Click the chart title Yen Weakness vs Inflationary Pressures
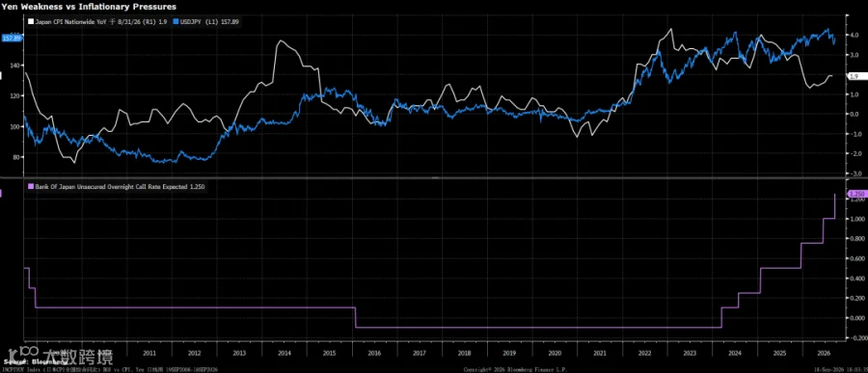Image resolution: width=868 pixels, height=373 pixels. pos(90,6)
